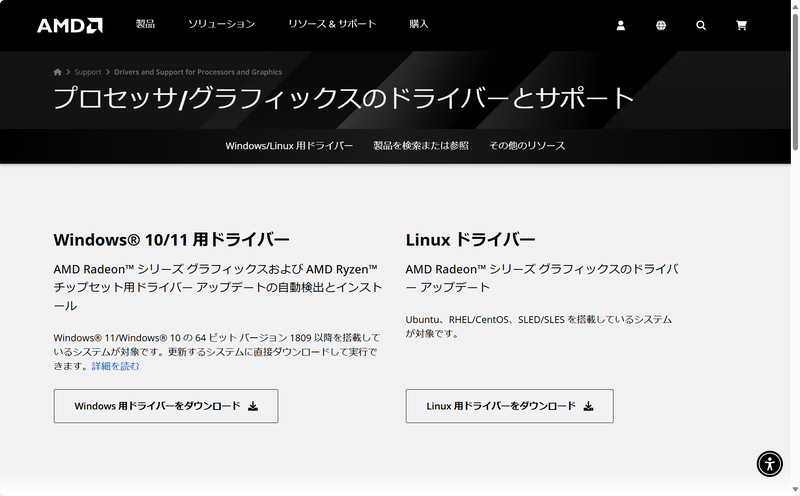800x496 pixels.
Task: Click the Linux ドライバー heading
Action: [x=470, y=240]
